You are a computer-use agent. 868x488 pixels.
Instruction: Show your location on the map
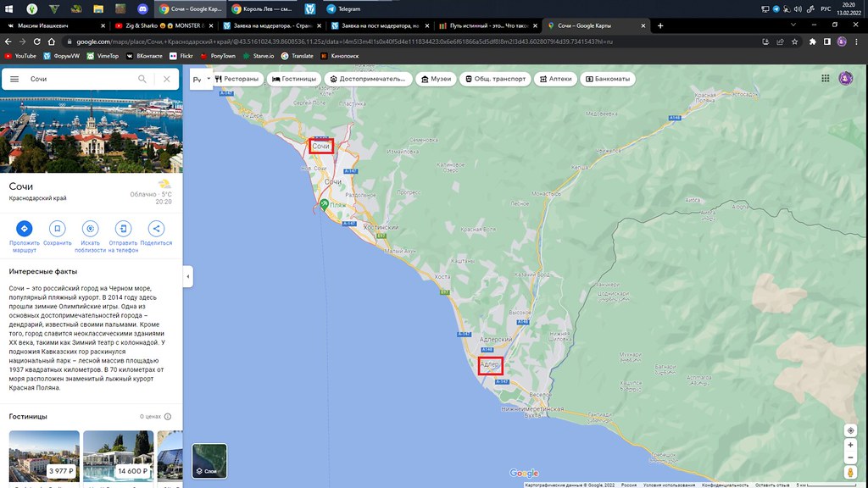coord(850,430)
